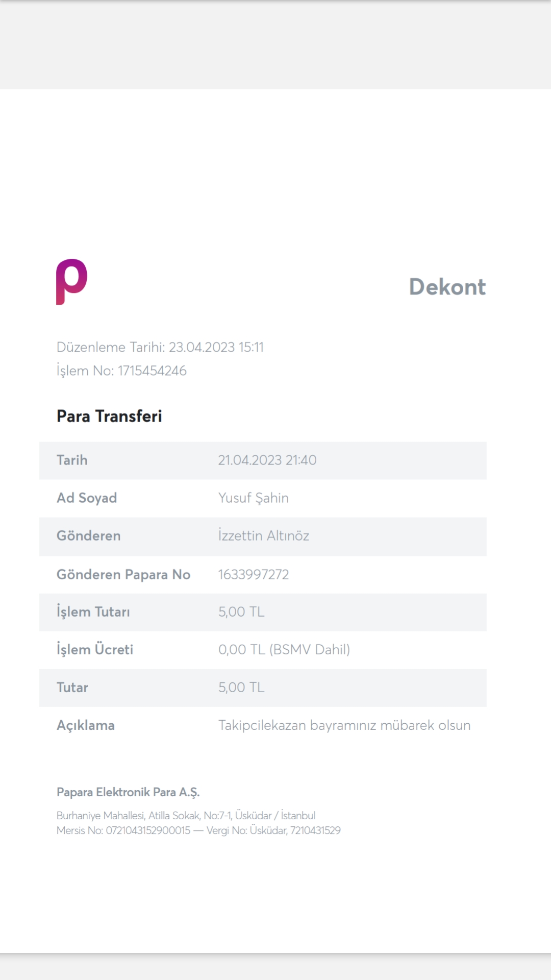Click the Gönderen row label
The height and width of the screenshot is (980, 551).
(x=89, y=535)
